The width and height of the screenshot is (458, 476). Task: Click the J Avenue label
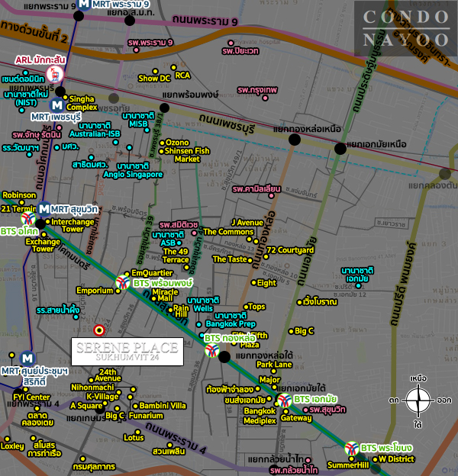pyautogui.click(x=247, y=223)
